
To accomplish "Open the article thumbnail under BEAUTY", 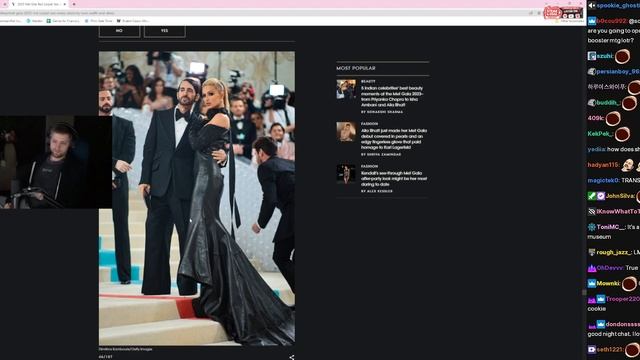I will [x=346, y=89].
